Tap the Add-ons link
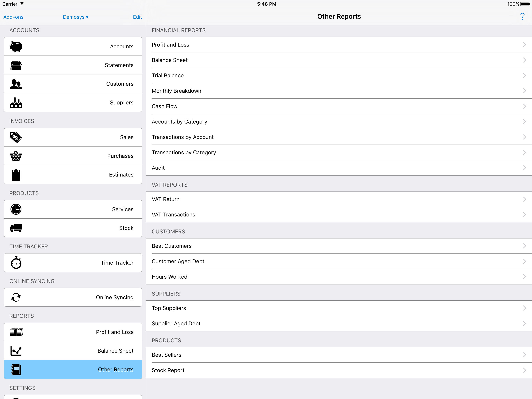 tap(13, 17)
